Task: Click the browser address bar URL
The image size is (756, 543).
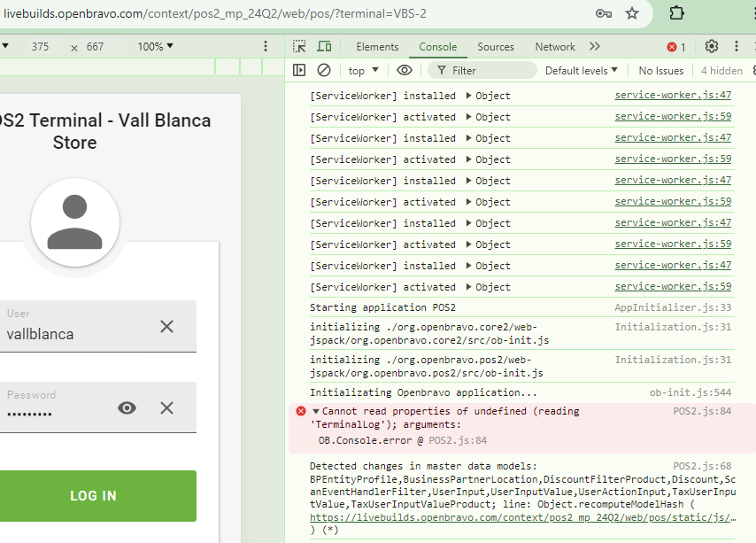Action: pyautogui.click(x=215, y=13)
